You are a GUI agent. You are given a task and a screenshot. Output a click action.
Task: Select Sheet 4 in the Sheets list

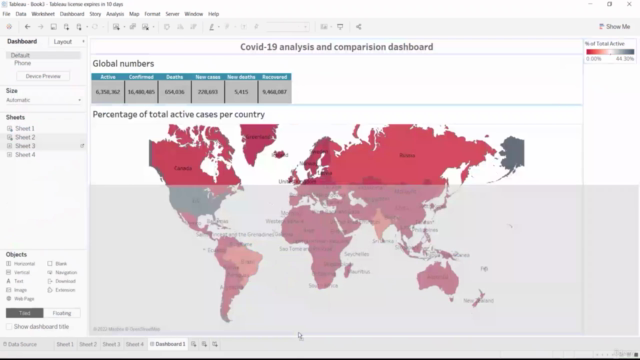(25, 155)
